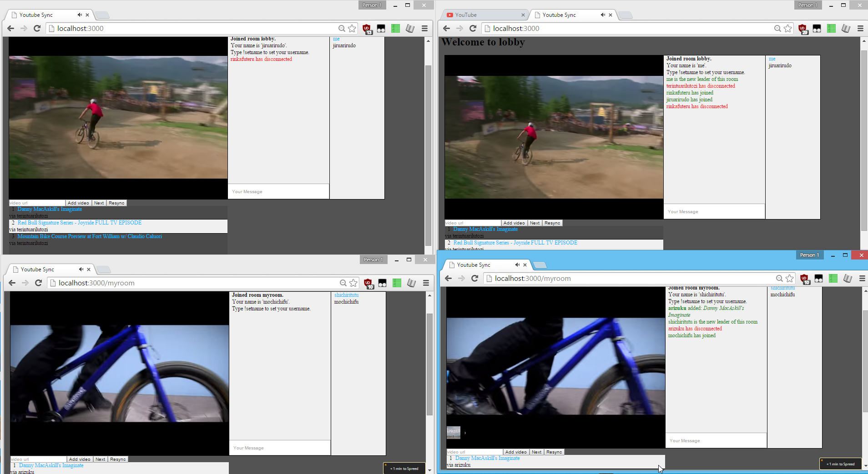Image resolution: width=868 pixels, height=474 pixels.
Task: Focus Your Message box in jiruarirudo's lobby window
Action: (278, 191)
